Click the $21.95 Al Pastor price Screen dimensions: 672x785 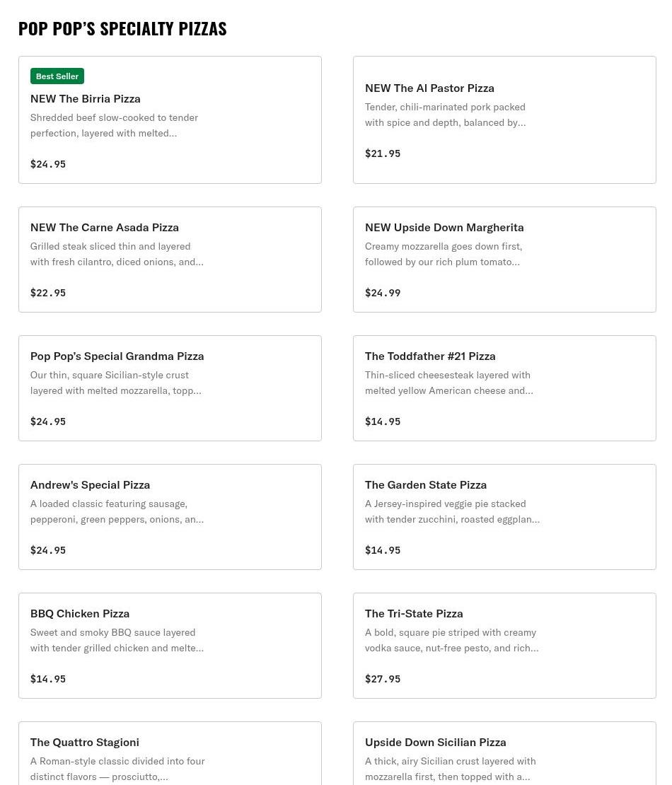pyautogui.click(x=383, y=153)
